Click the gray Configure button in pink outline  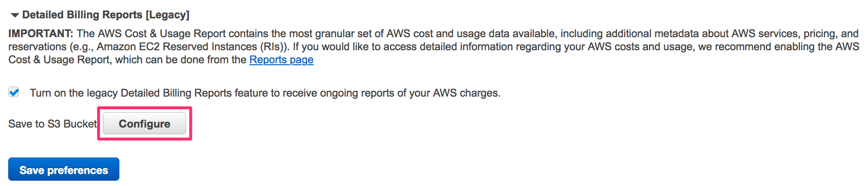point(145,124)
